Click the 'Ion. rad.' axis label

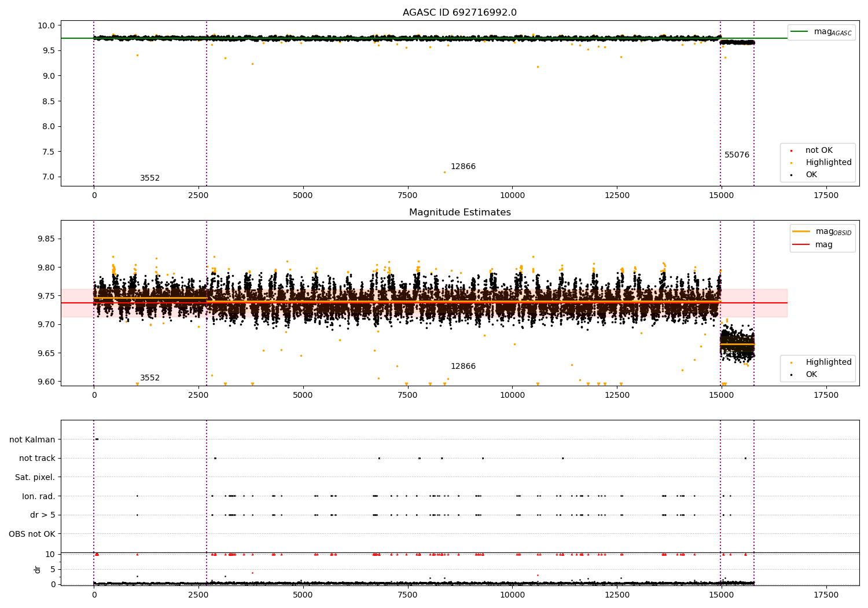coord(39,496)
